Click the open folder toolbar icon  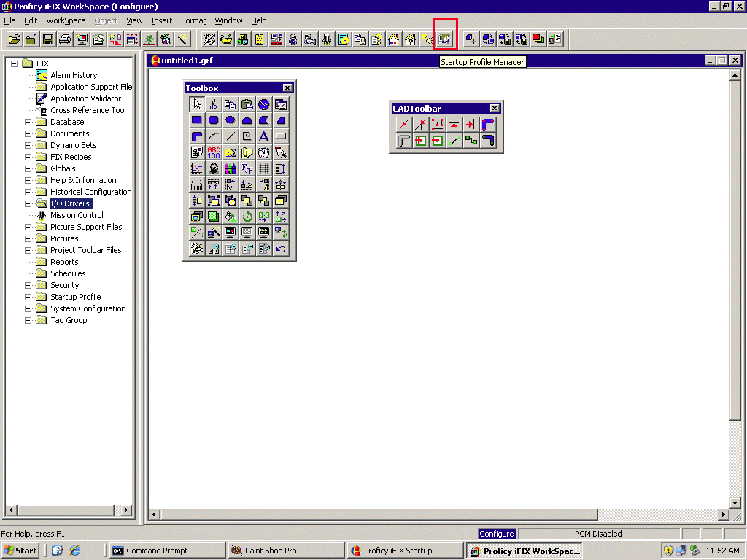tap(15, 39)
